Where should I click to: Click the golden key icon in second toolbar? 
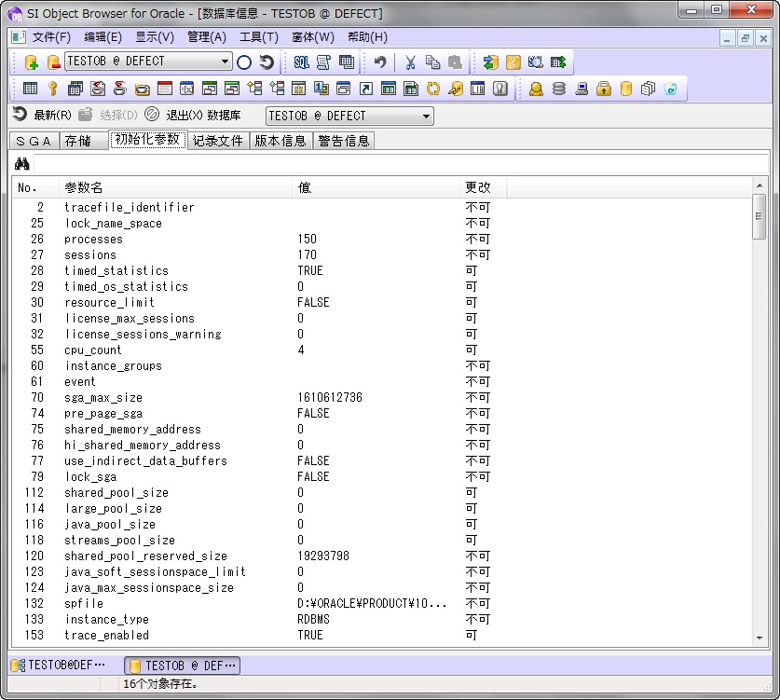tap(53, 89)
